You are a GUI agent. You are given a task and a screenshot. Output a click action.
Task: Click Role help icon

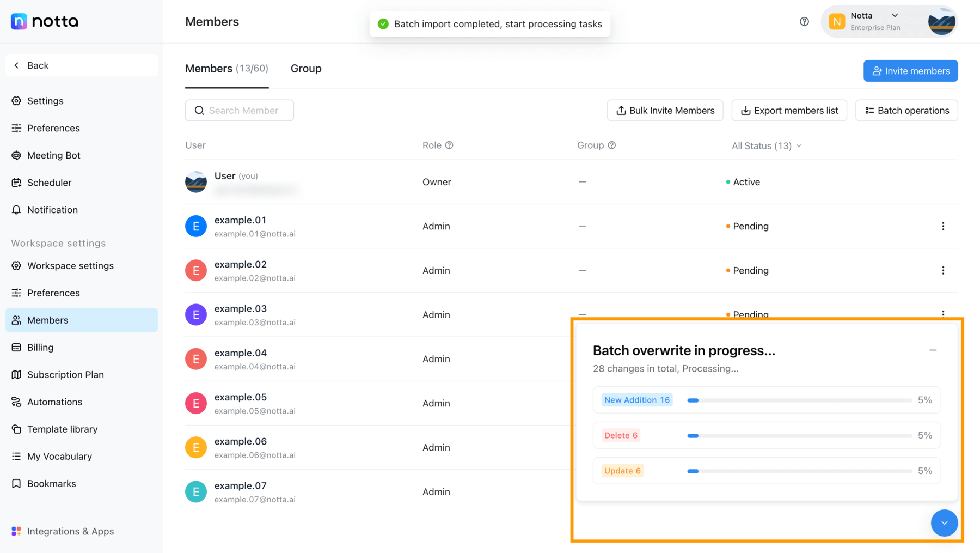click(x=449, y=145)
